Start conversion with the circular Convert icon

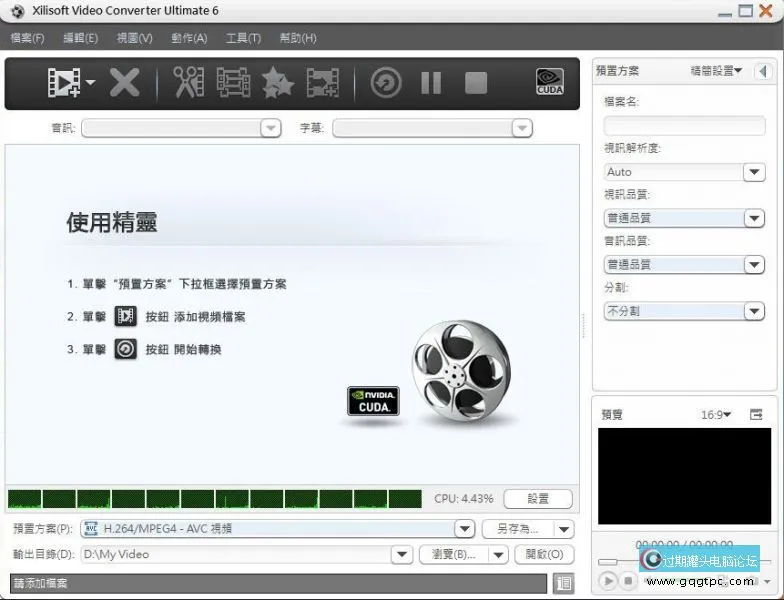tap(386, 82)
